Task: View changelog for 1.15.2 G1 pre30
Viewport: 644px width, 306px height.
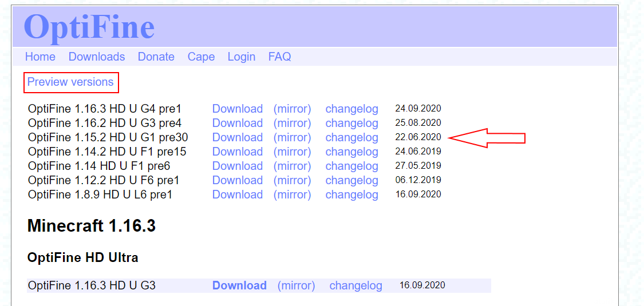Action: click(x=351, y=137)
